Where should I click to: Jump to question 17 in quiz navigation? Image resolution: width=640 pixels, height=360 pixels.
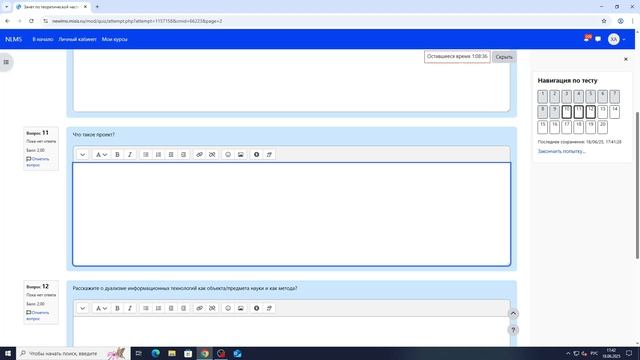tap(567, 127)
